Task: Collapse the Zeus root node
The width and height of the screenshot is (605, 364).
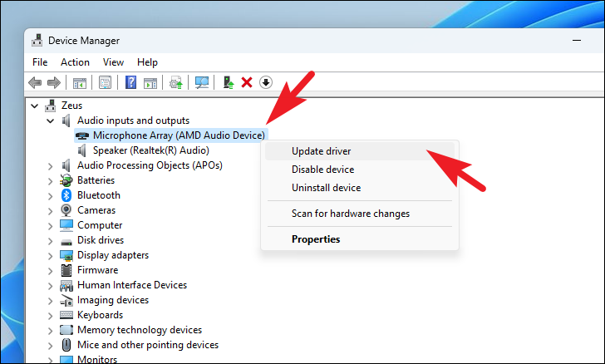Action: (35, 106)
